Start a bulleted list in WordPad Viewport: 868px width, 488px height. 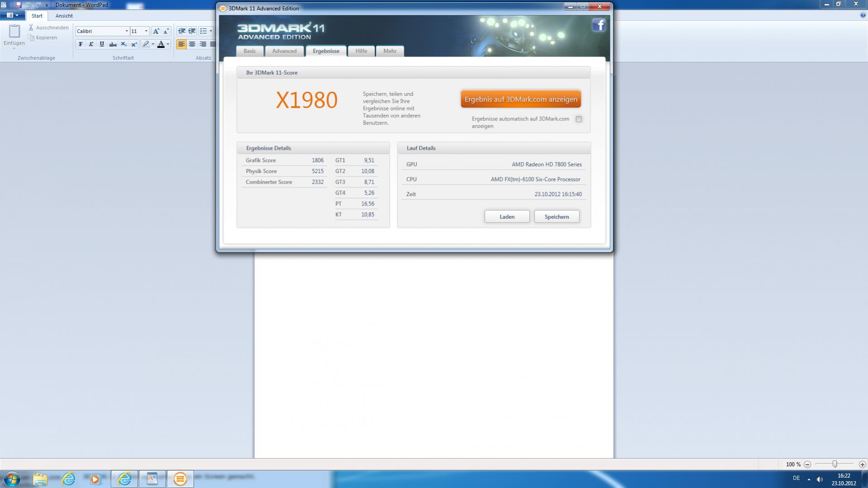pos(203,31)
